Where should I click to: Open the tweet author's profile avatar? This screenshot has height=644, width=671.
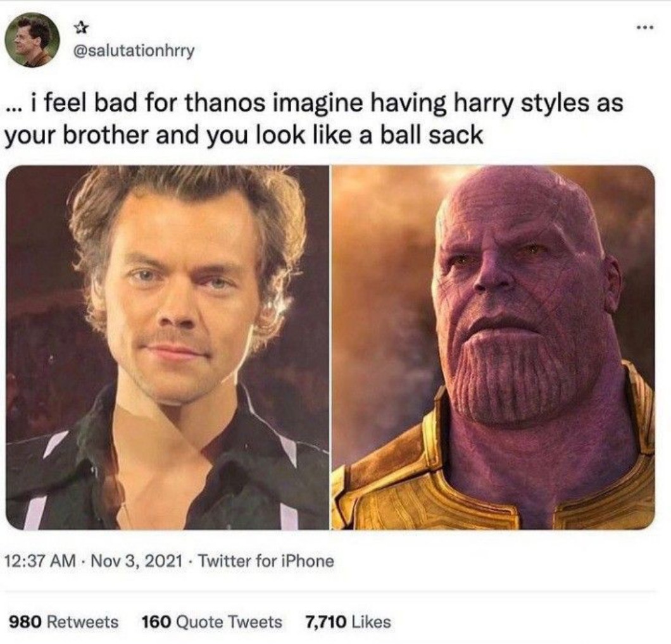click(32, 40)
